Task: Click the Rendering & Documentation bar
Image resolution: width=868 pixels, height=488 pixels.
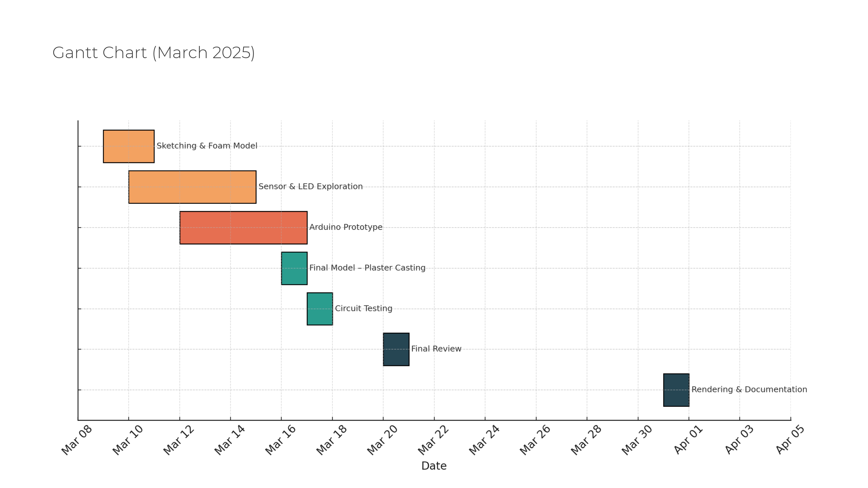Action: pos(676,390)
